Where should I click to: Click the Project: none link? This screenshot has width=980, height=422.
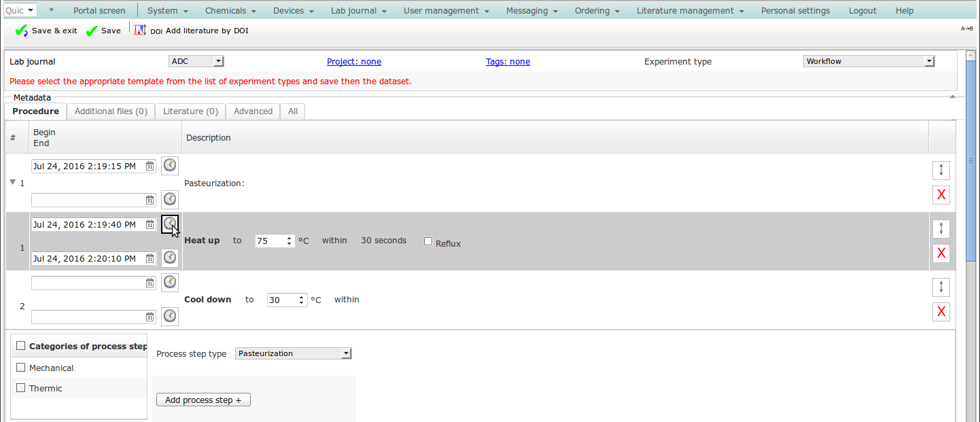pyautogui.click(x=354, y=62)
